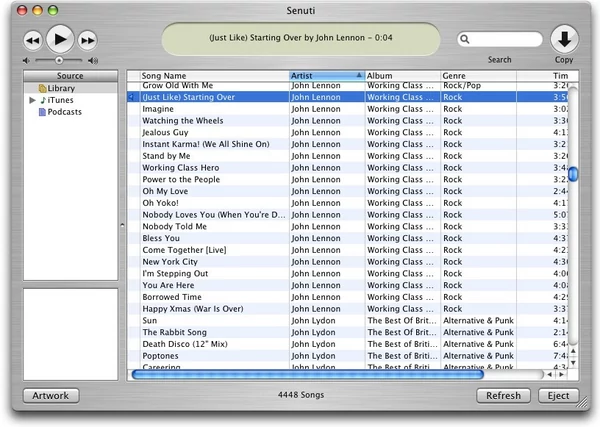
Task: Select the song Sun by John Lydon
Action: click(x=347, y=321)
